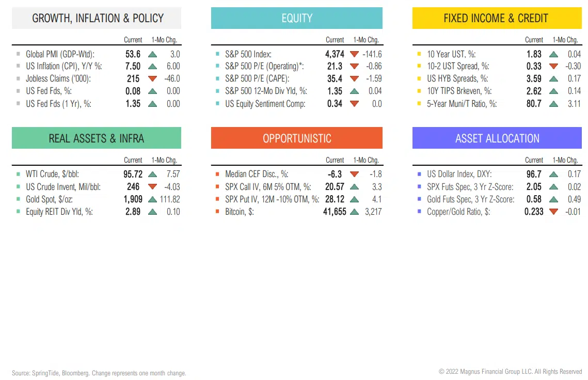
Task: Click the red arrow for Median CEF Disc.
Action: pyautogui.click(x=354, y=175)
